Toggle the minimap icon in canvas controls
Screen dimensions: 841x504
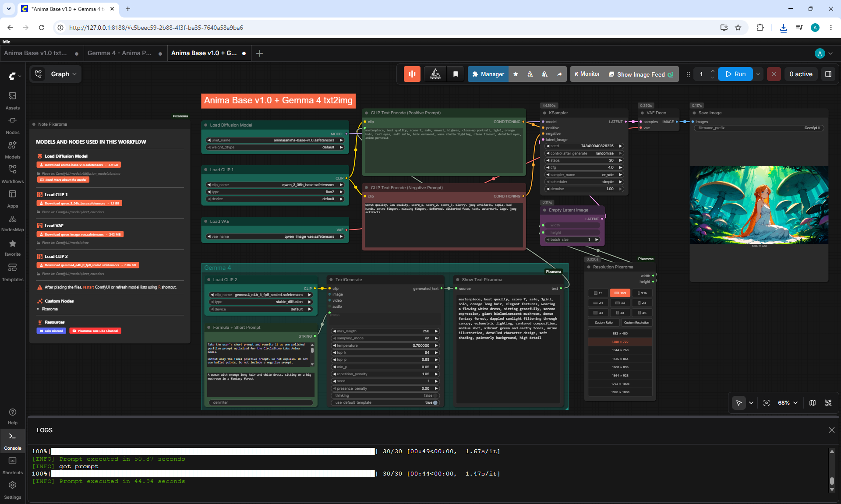pos(813,403)
